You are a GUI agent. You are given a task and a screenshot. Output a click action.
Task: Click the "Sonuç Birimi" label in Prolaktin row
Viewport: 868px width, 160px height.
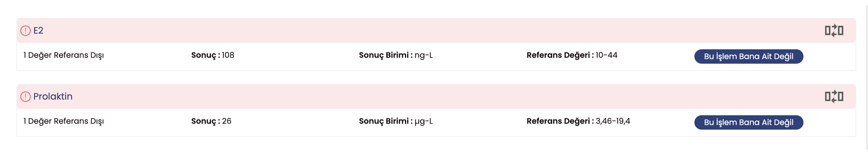click(x=384, y=121)
